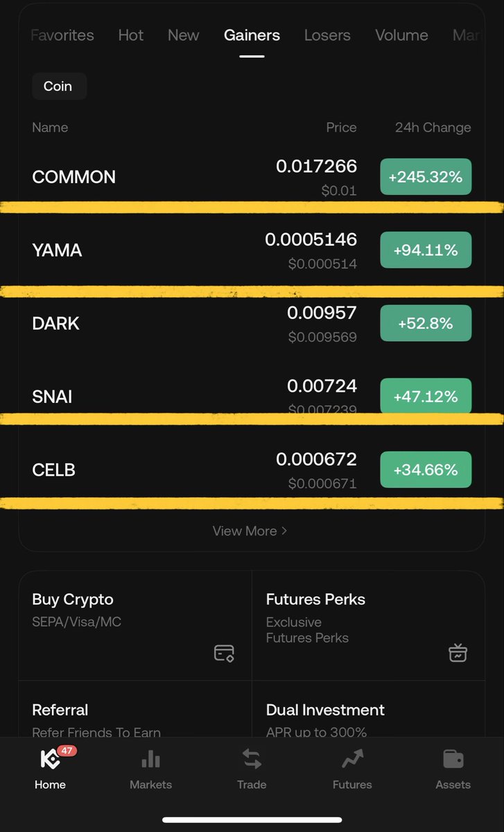Expand the list with View More
504x832 pixels.
[x=250, y=531]
